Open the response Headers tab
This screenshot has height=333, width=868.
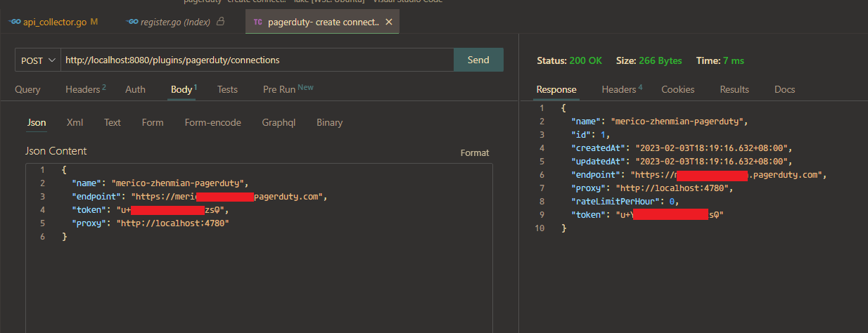[x=622, y=89]
